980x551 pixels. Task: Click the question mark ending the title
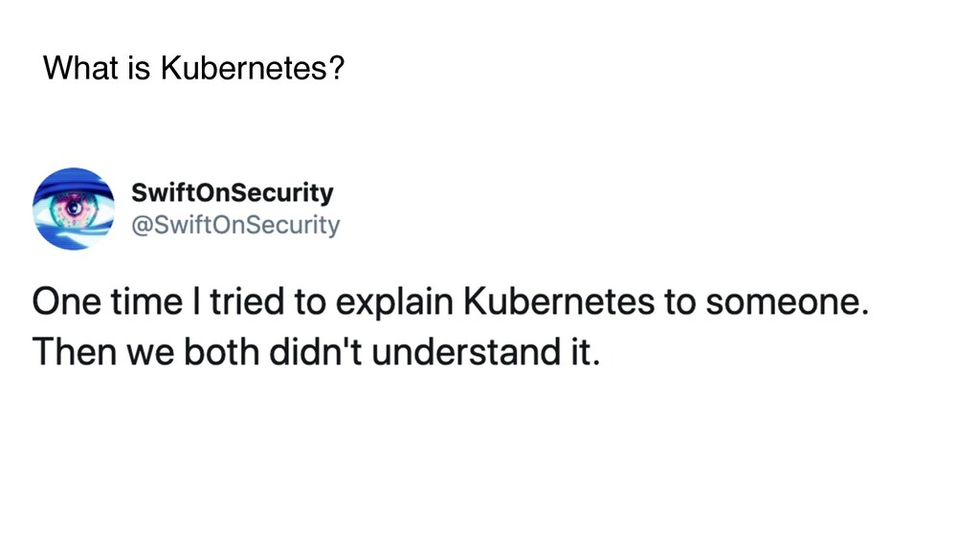click(336, 68)
